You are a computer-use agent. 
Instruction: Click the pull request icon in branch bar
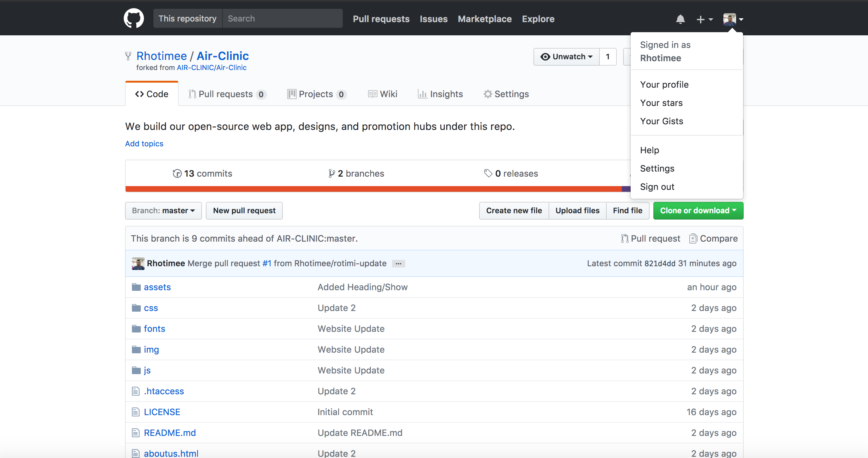point(625,238)
